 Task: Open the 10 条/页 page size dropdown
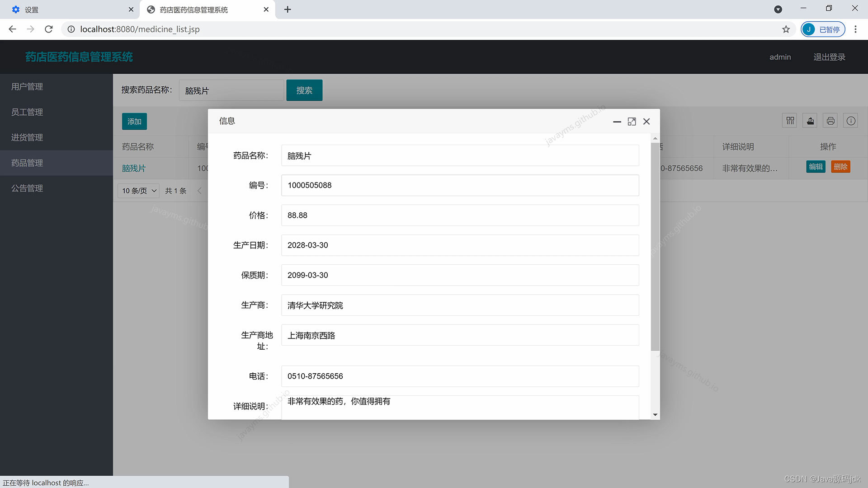(138, 190)
